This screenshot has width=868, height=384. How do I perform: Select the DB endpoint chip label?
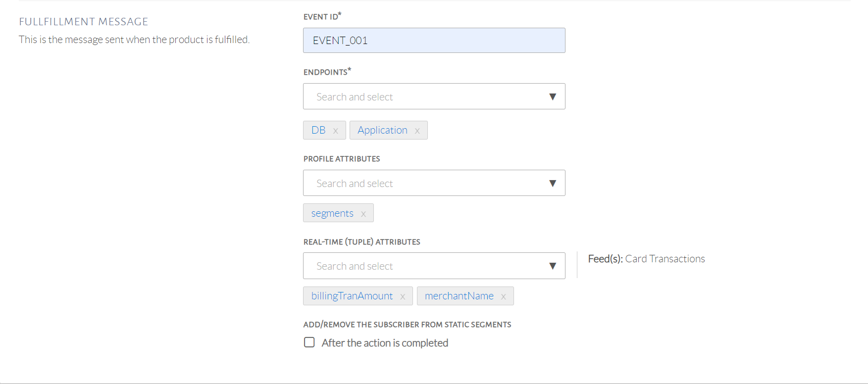point(318,130)
